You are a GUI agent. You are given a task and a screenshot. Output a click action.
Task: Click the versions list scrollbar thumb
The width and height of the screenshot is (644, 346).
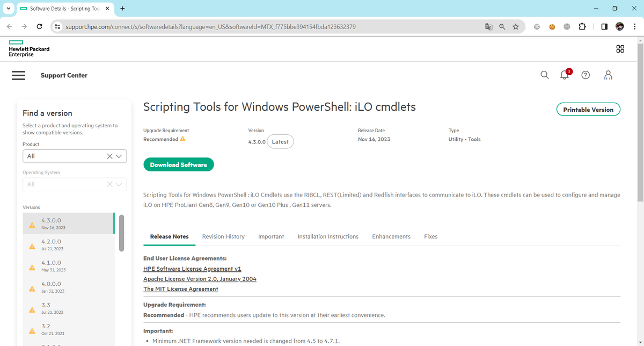pos(121,233)
